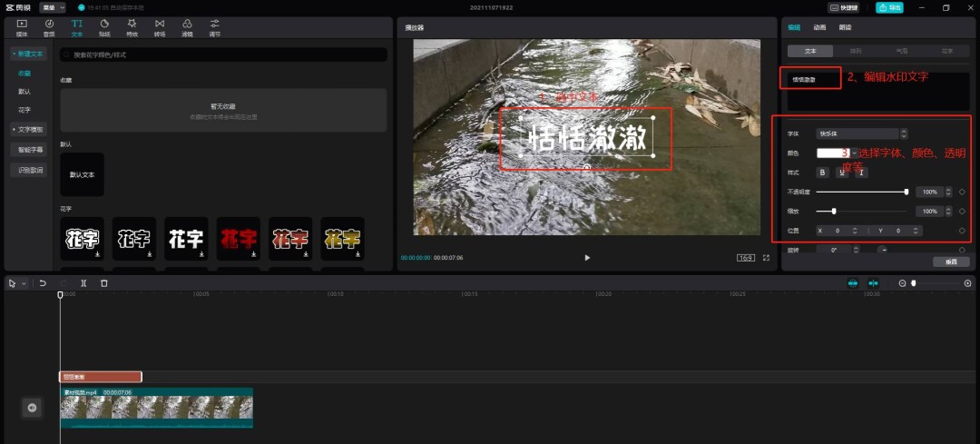Switch to the 朗读 (Read aloud) tab
Screen dimensions: 980x444
click(845, 27)
